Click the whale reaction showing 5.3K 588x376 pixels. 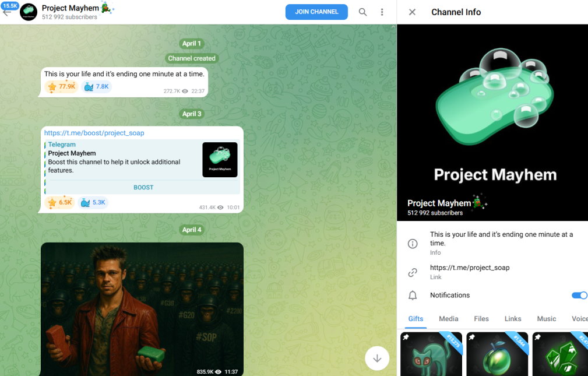click(x=93, y=203)
